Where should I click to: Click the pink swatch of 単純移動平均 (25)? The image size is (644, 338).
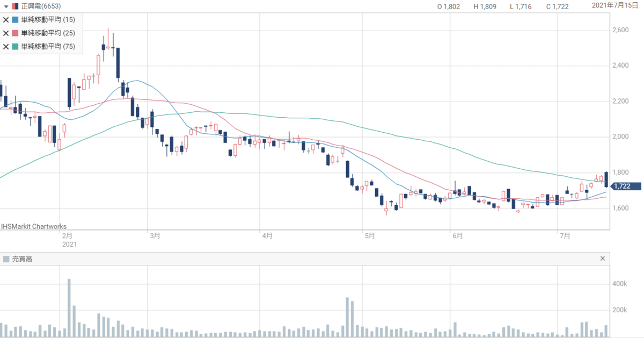(x=15, y=33)
